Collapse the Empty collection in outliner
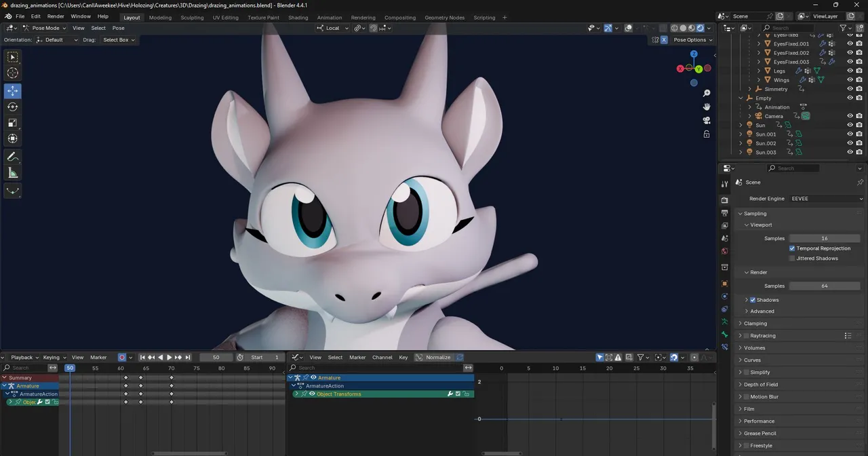 (741, 98)
